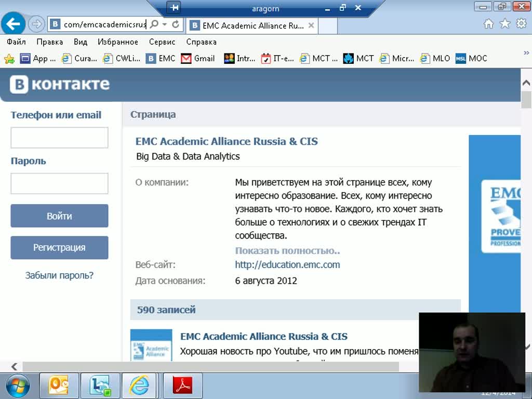Expand favorites bar overflow chevron

[526, 52]
